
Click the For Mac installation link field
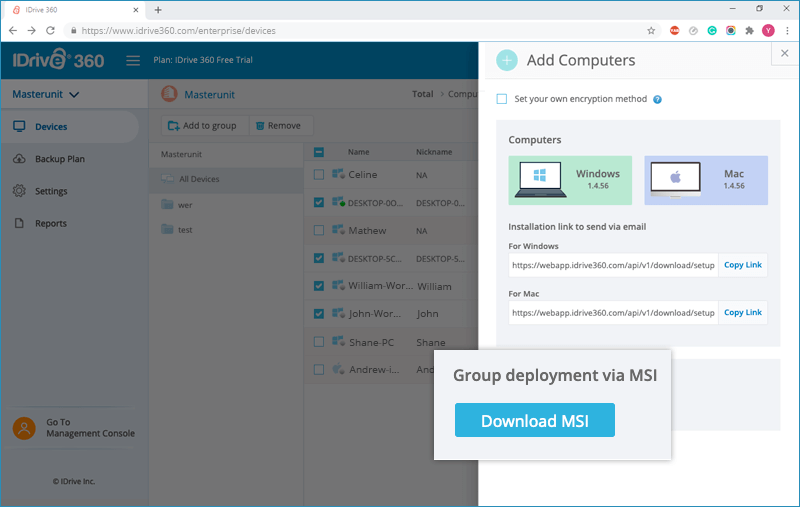coord(613,313)
